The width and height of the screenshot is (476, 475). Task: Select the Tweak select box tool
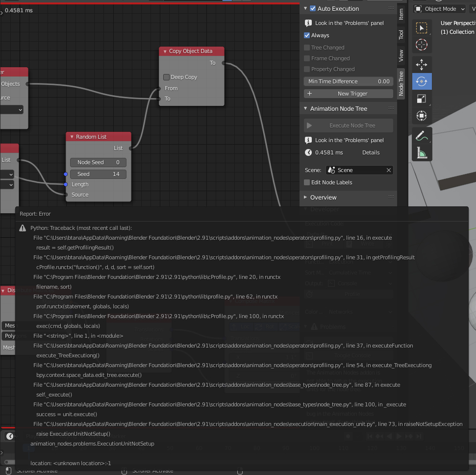pyautogui.click(x=422, y=27)
